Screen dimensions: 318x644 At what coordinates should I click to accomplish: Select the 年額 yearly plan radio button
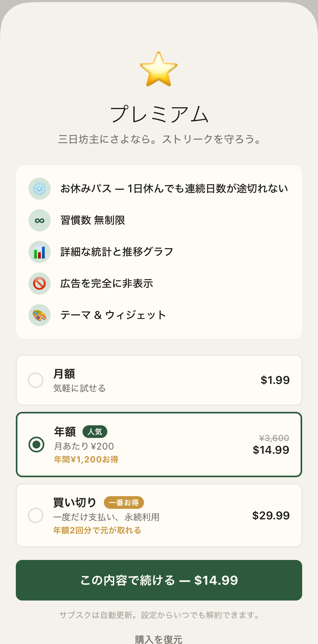click(x=36, y=445)
